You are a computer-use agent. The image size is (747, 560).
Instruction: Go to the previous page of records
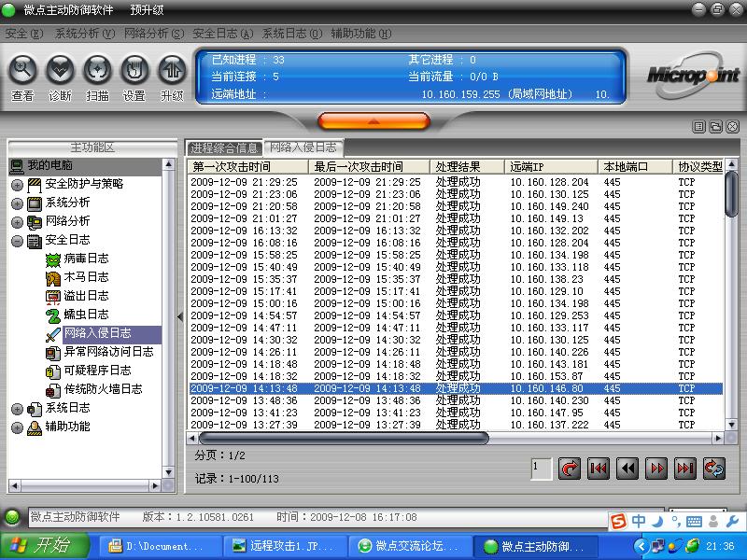(627, 469)
